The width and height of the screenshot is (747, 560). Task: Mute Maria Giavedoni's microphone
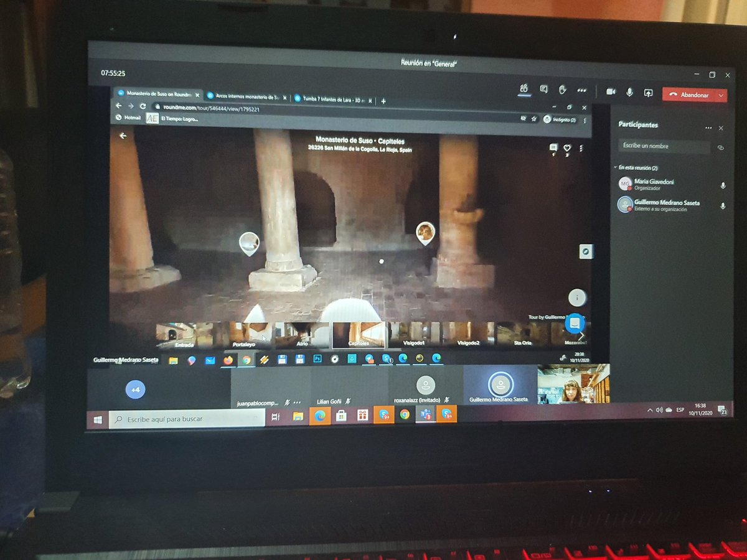point(721,184)
